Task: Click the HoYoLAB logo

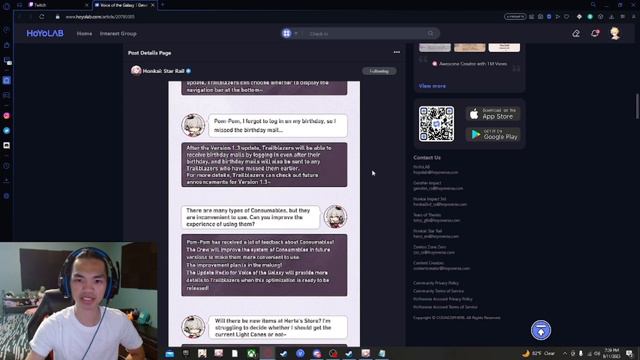Action: coord(45,33)
